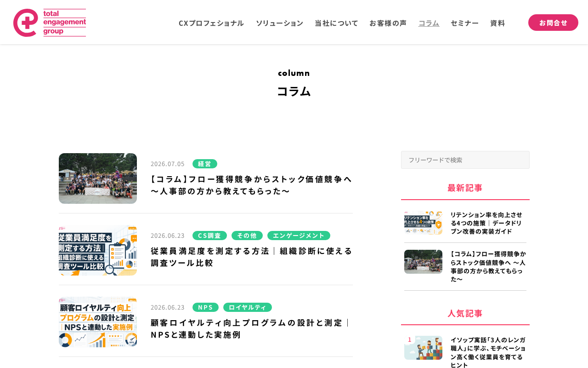Select the ロイヤルティ tag
The height and width of the screenshot is (368, 588).
tap(248, 307)
